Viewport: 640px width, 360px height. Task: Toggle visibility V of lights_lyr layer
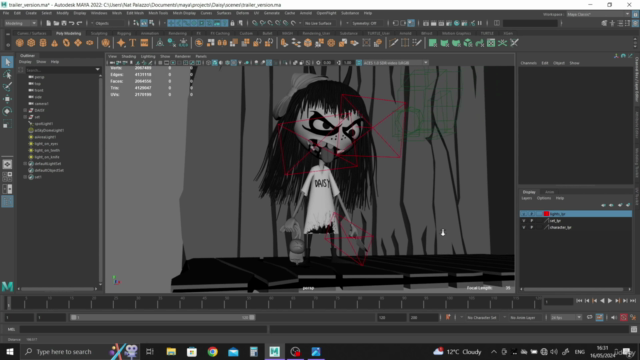click(x=524, y=214)
